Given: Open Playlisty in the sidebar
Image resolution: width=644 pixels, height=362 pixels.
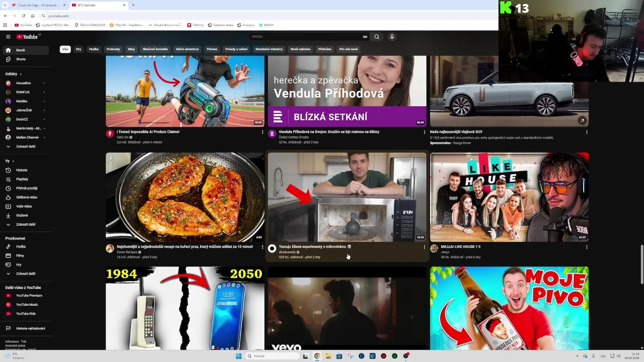Looking at the screenshot, I should tap(25, 179).
